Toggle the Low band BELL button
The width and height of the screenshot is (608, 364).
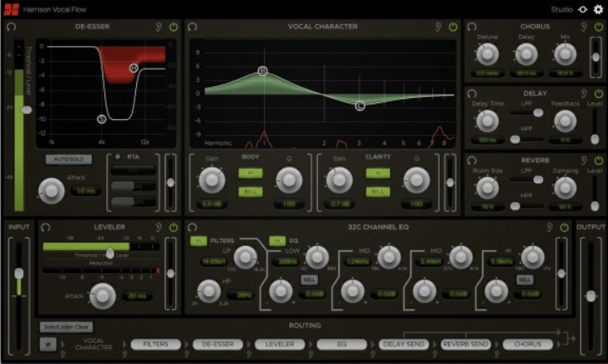pyautogui.click(x=309, y=280)
